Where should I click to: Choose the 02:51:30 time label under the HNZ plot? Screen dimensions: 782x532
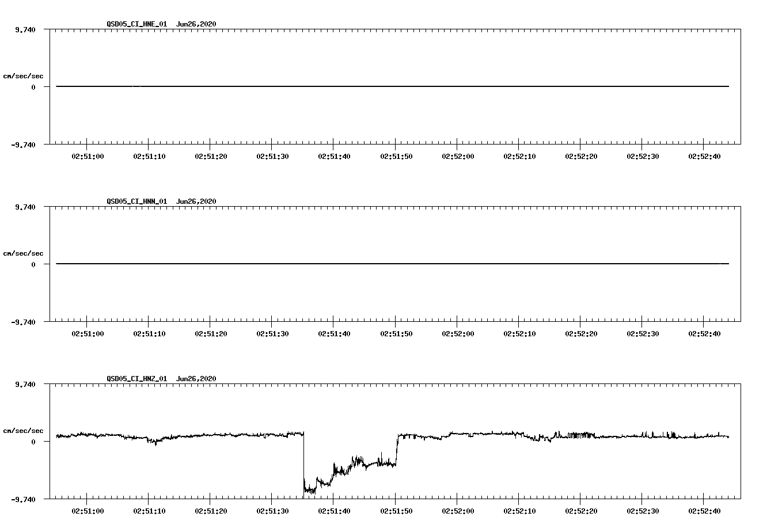coord(272,511)
